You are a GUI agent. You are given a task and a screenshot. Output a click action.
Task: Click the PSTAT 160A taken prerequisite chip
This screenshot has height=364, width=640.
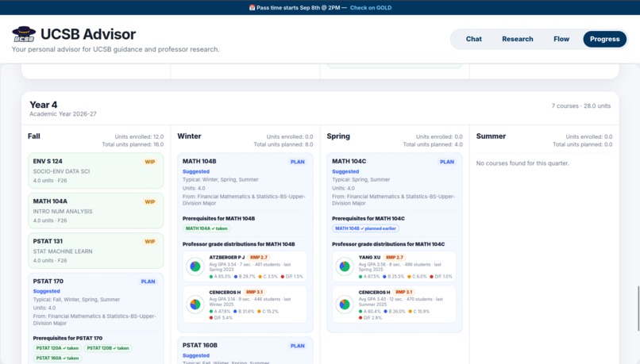point(57,358)
